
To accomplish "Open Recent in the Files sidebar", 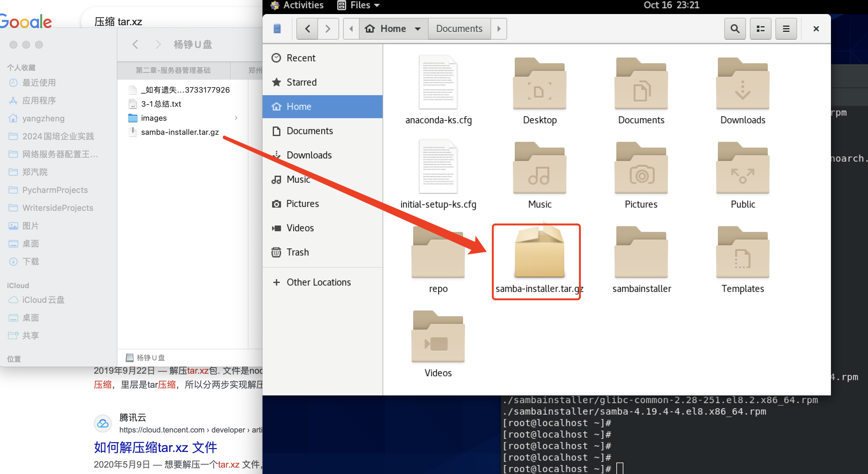I will [x=301, y=58].
